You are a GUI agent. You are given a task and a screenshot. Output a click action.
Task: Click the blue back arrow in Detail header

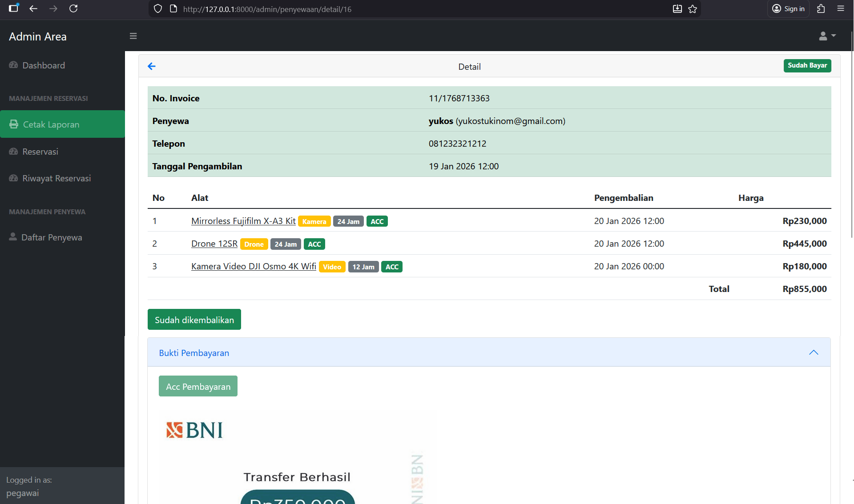coord(152,66)
